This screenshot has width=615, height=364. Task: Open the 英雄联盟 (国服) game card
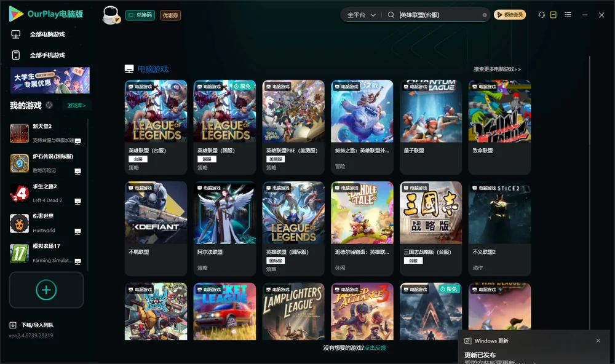(x=224, y=127)
